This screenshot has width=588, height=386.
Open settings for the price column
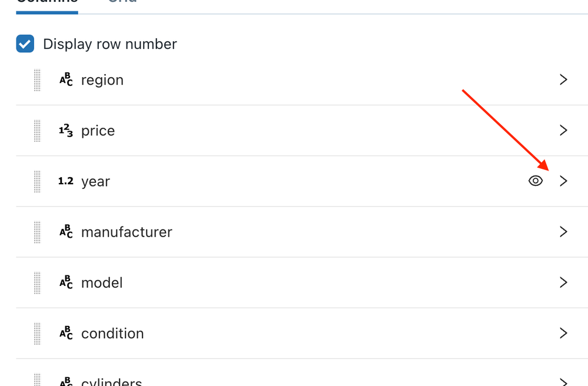point(563,130)
